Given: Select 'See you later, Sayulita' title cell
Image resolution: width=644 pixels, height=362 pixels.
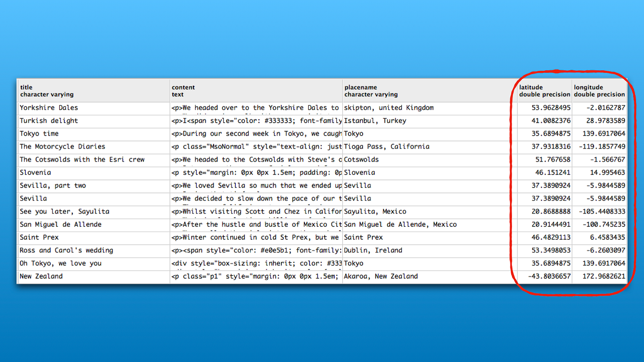Looking at the screenshot, I should (x=94, y=212).
